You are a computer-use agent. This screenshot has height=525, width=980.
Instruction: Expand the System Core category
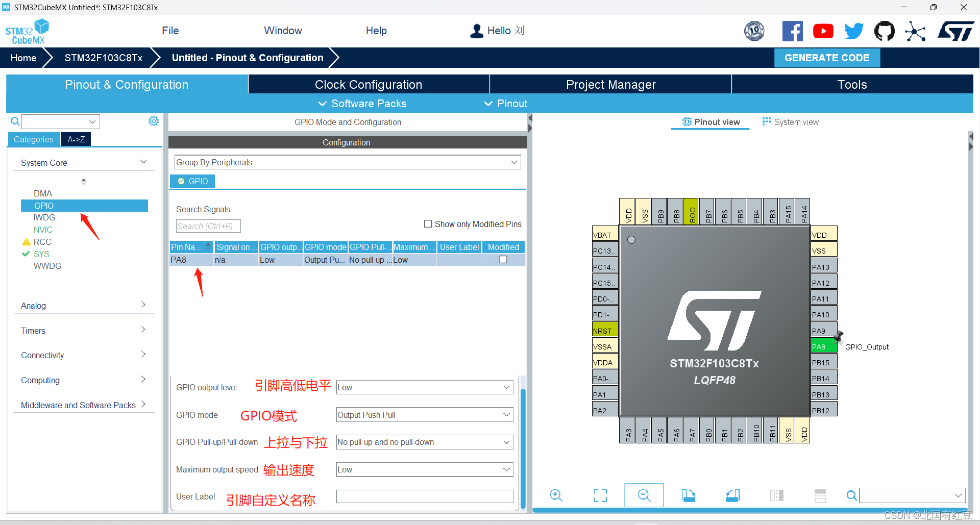[x=84, y=163]
